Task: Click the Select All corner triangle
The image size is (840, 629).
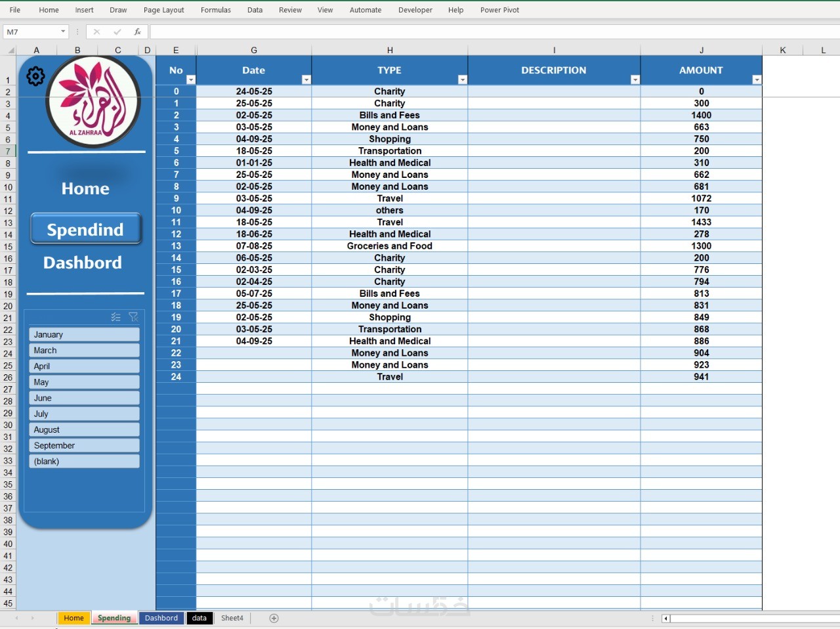Action: (x=11, y=50)
